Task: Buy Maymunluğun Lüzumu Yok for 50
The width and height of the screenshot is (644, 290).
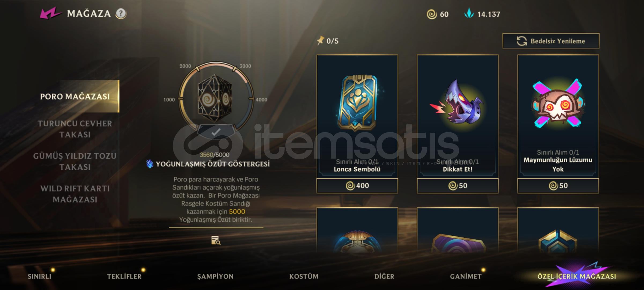Action: pyautogui.click(x=558, y=186)
